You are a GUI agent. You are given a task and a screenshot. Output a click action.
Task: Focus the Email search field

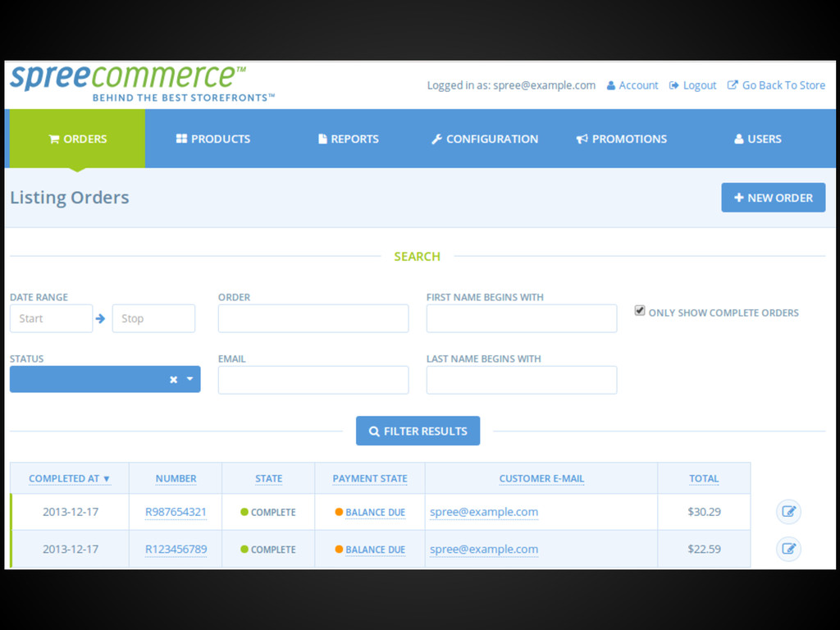click(313, 380)
